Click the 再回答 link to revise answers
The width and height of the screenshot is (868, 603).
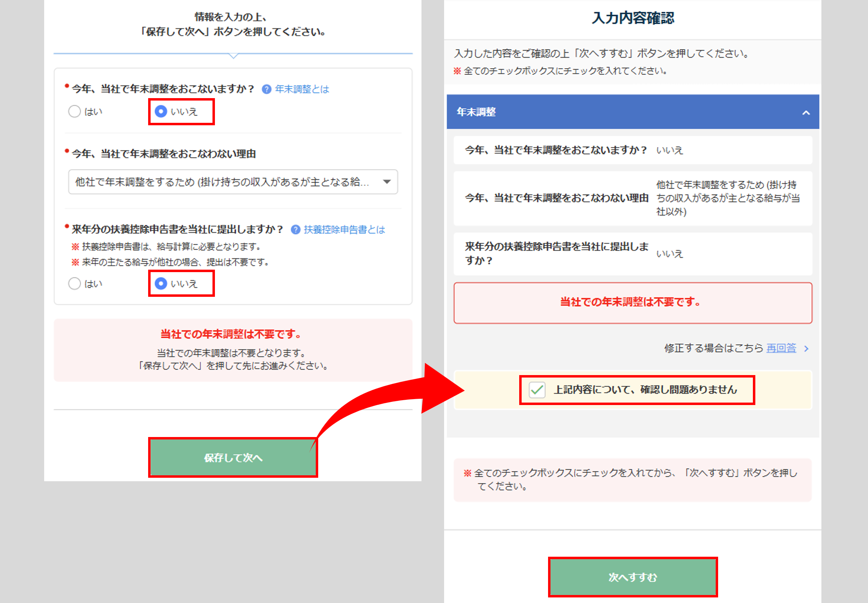tap(781, 348)
